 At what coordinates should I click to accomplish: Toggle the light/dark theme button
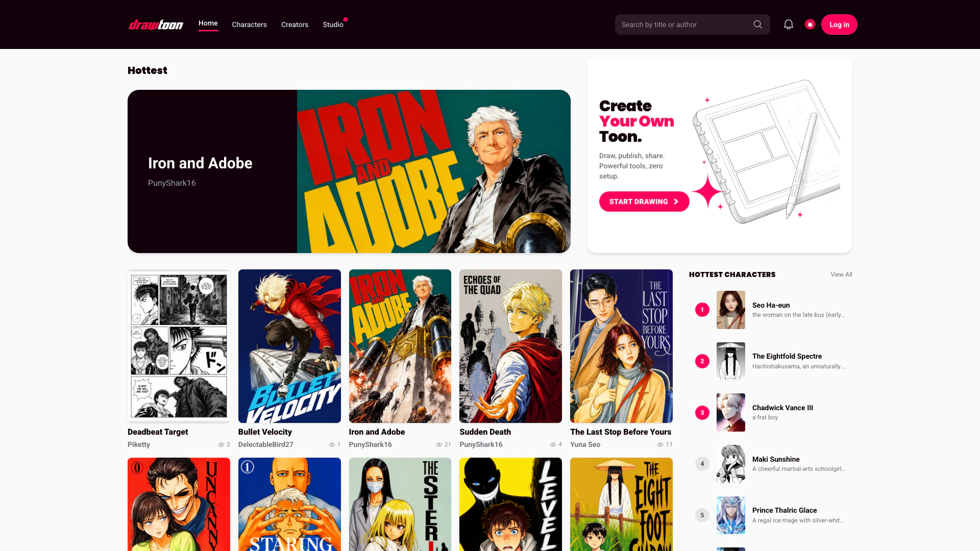pos(810,24)
